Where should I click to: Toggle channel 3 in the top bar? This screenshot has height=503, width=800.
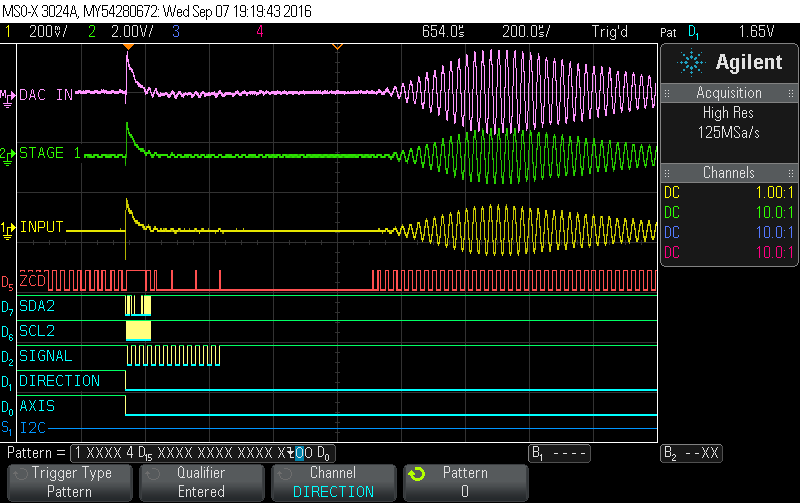click(x=175, y=31)
